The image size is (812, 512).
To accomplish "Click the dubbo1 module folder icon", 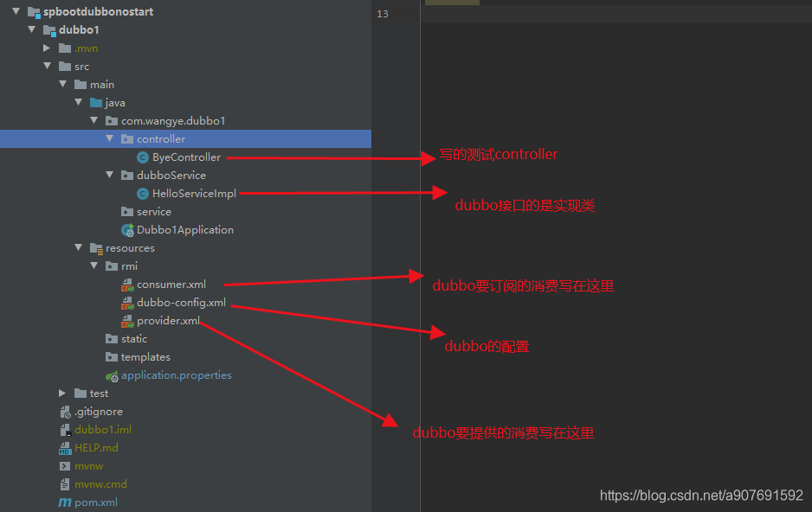I will (x=49, y=30).
